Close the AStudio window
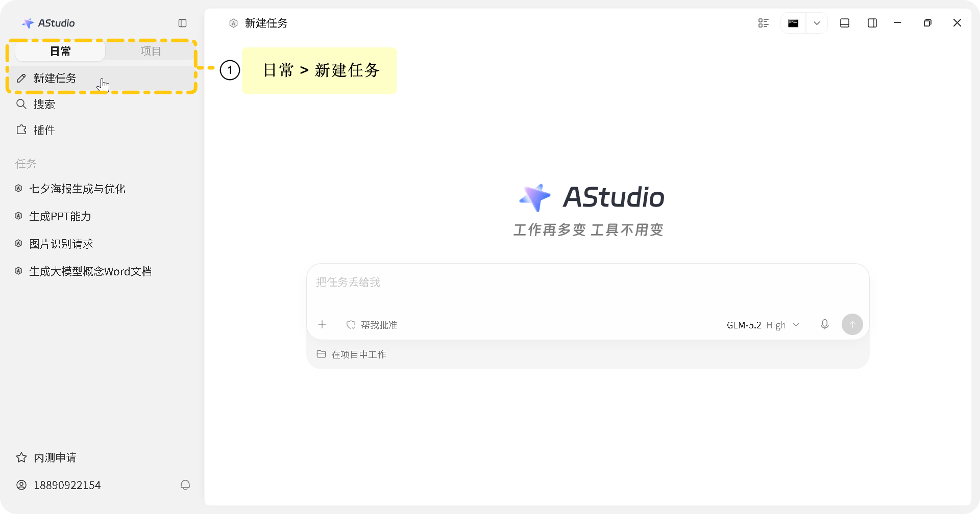 [957, 23]
